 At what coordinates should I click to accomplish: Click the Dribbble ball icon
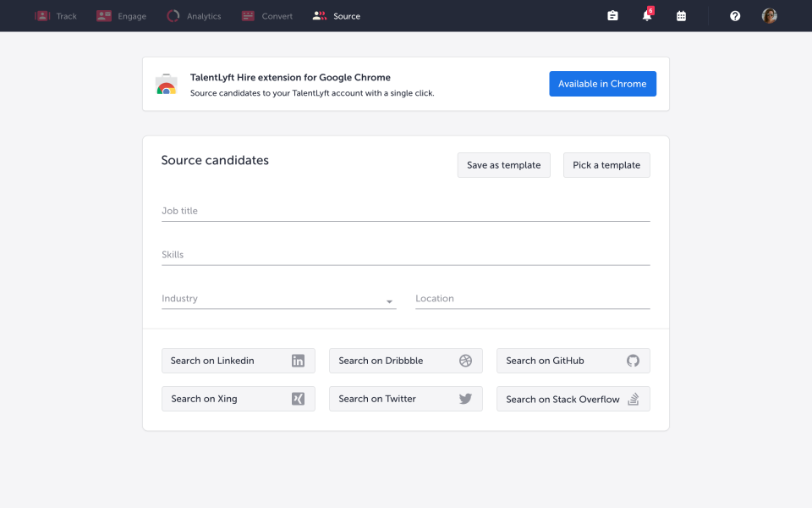(465, 361)
